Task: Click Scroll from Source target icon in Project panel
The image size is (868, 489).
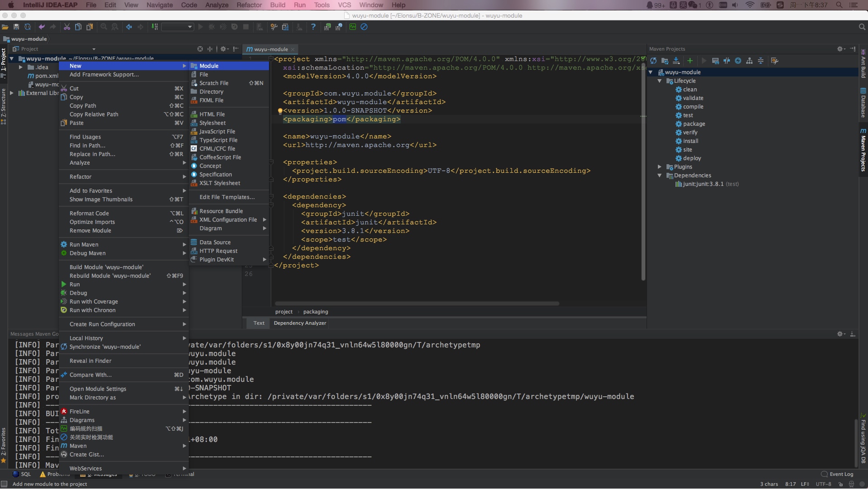Action: tap(200, 49)
